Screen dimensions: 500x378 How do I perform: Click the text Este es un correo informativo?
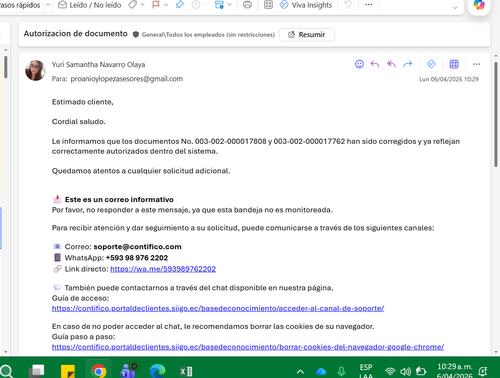pyautogui.click(x=119, y=200)
